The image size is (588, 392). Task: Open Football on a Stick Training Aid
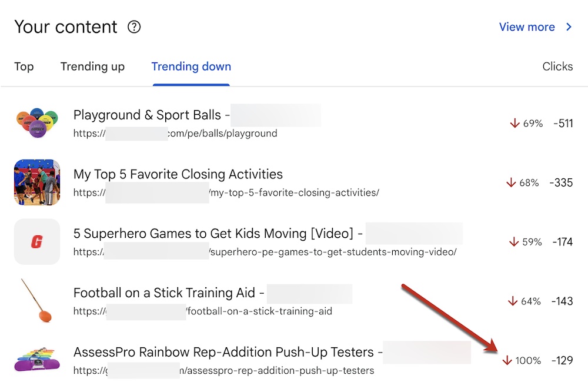[x=164, y=293]
